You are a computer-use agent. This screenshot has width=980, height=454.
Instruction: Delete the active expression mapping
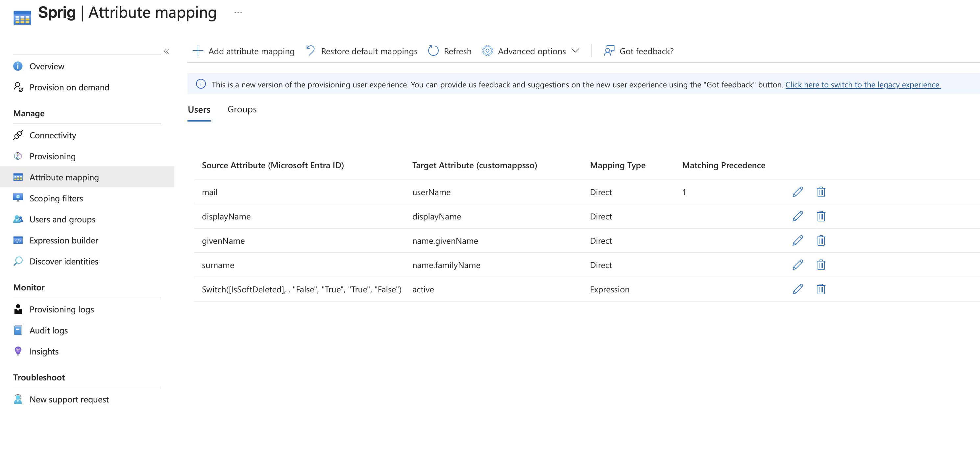821,289
